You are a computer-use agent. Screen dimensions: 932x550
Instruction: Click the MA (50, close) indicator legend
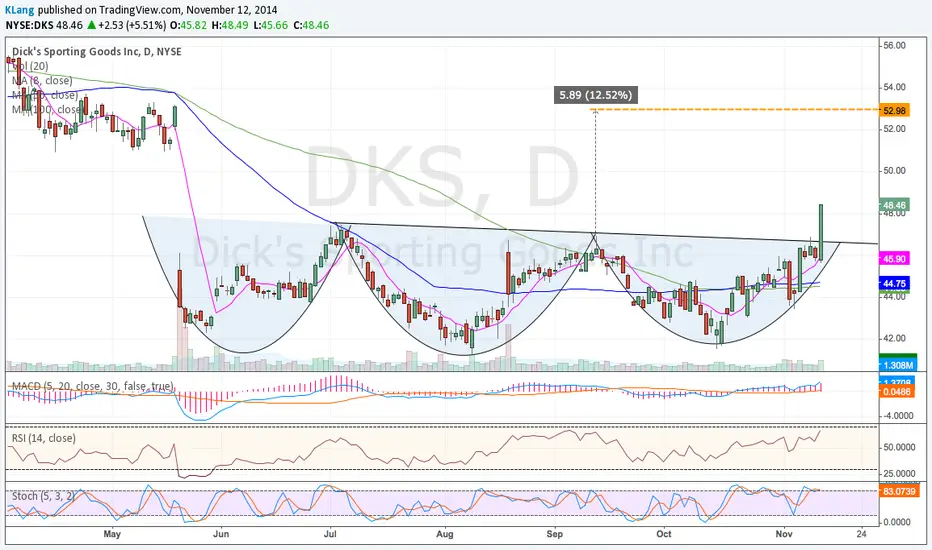[45, 95]
